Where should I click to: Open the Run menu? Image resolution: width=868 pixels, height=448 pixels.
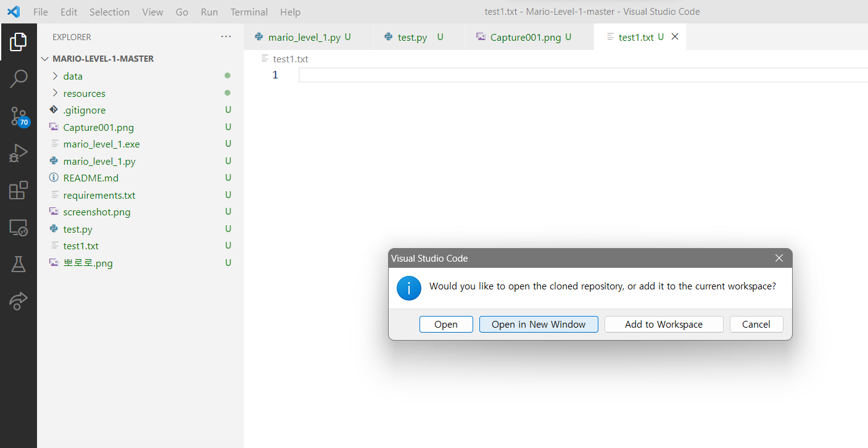[210, 12]
